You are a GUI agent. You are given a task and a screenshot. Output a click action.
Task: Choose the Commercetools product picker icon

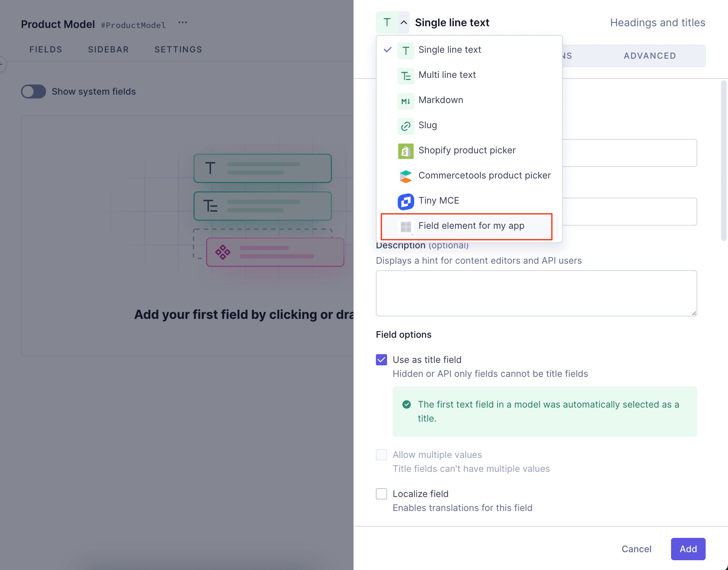(406, 176)
